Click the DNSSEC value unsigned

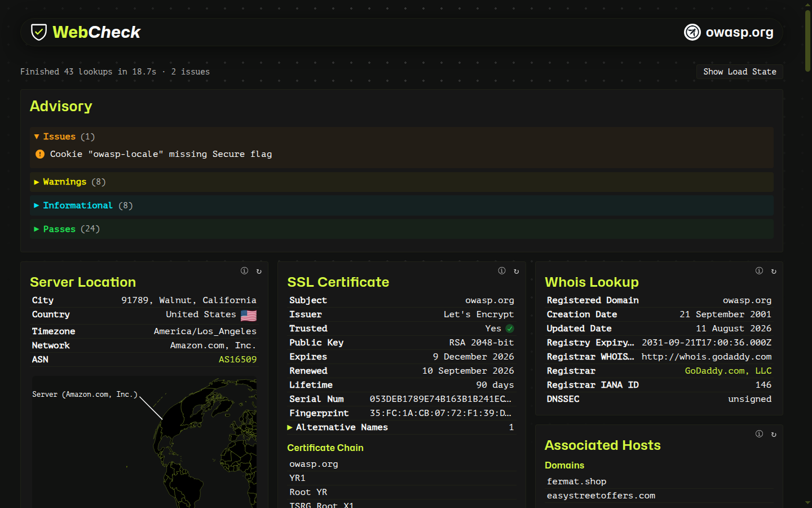tap(750, 399)
